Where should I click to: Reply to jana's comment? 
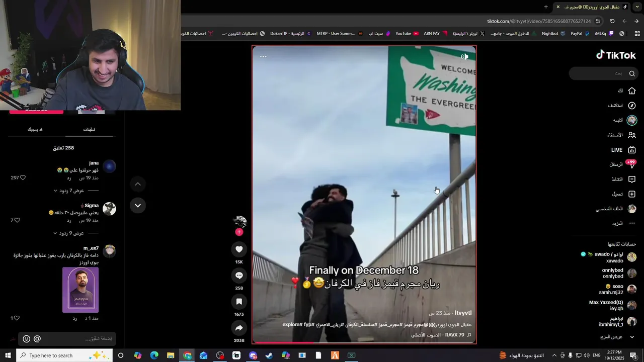pos(69,178)
